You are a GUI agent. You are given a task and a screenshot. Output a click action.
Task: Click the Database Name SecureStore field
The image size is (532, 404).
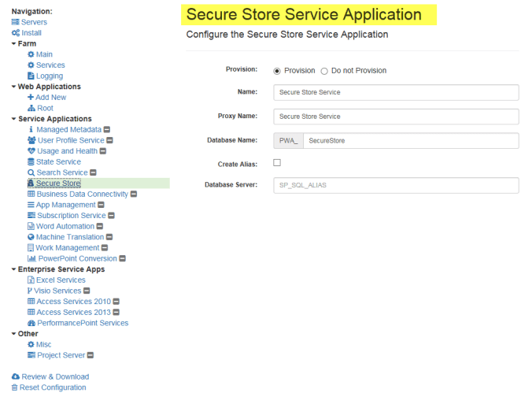coord(411,140)
